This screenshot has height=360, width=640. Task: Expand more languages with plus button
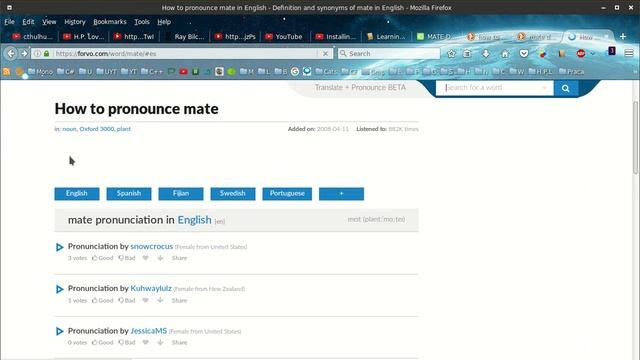pos(341,194)
